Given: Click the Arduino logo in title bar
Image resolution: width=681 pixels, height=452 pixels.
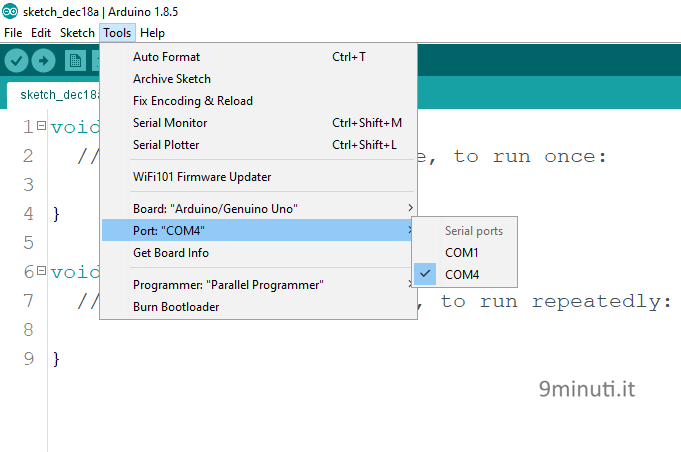Looking at the screenshot, I should tap(10, 11).
